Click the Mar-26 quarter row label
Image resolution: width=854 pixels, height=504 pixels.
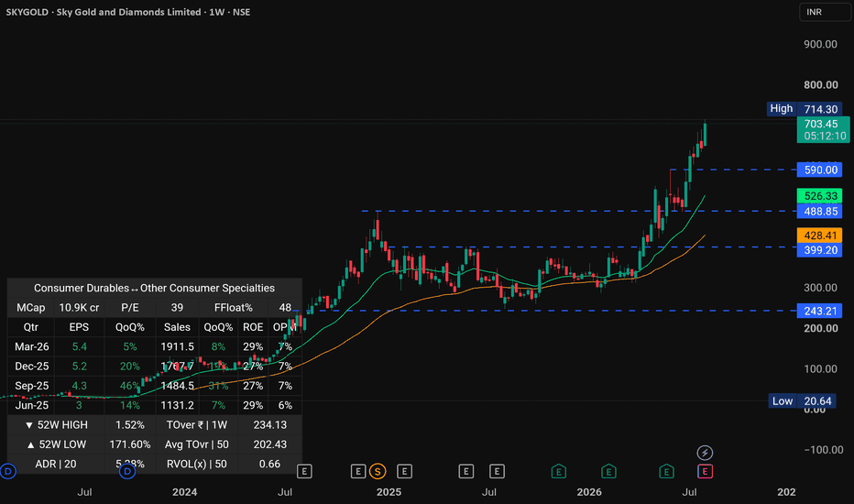point(31,347)
